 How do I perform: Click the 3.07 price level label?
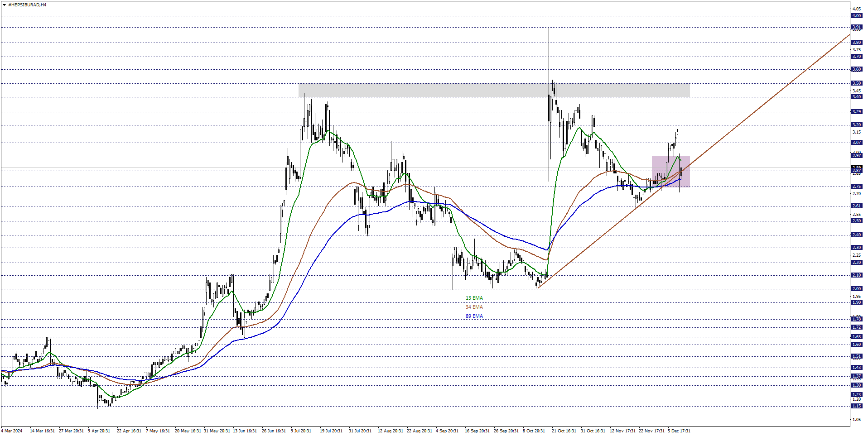tap(856, 143)
